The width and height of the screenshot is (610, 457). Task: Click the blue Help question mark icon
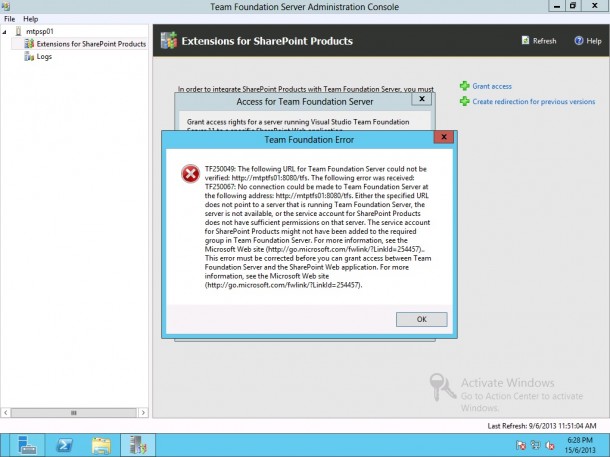(x=579, y=40)
